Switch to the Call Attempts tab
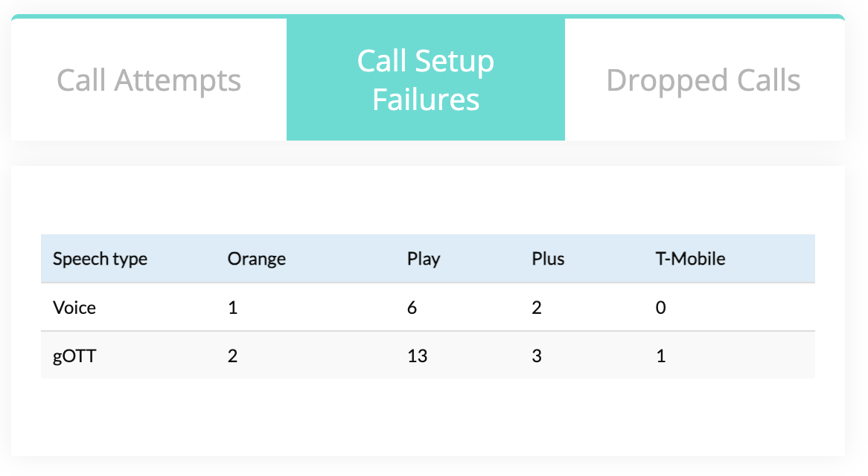The image size is (868, 476). pyautogui.click(x=149, y=80)
